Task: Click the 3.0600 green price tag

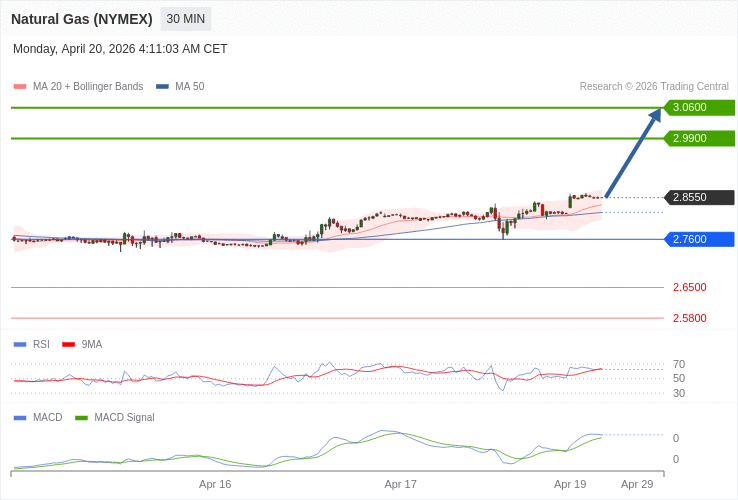Action: pyautogui.click(x=699, y=107)
